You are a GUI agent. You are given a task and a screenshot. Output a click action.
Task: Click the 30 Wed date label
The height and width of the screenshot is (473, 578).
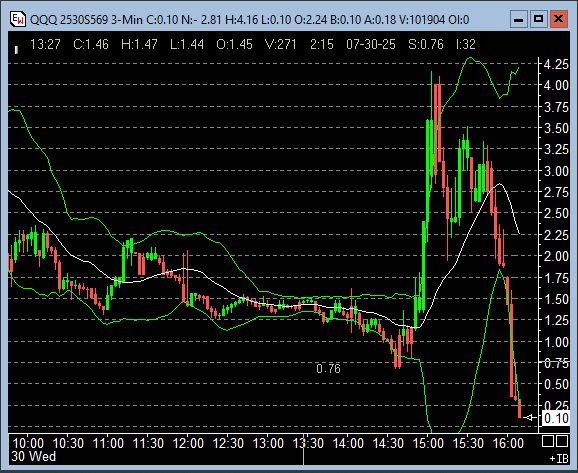tap(34, 456)
